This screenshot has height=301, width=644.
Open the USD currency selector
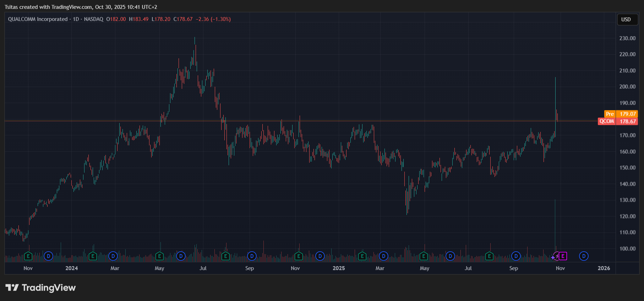pyautogui.click(x=626, y=20)
